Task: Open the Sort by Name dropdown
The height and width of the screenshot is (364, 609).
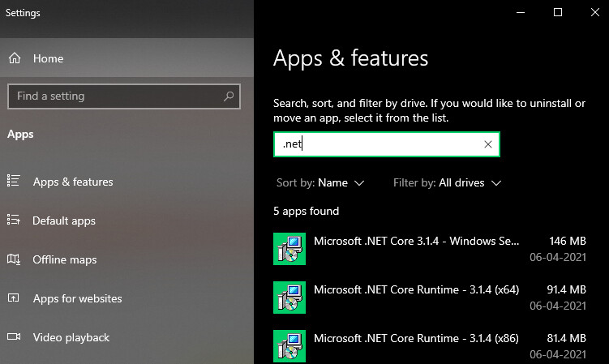Action: click(320, 183)
